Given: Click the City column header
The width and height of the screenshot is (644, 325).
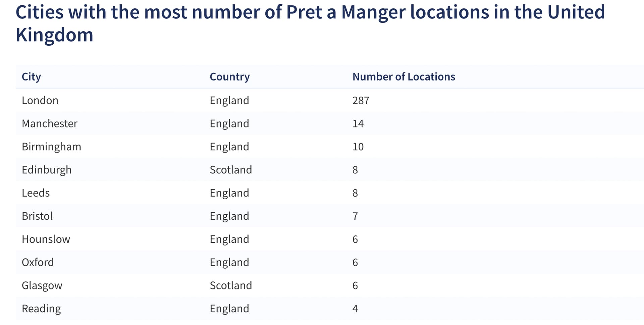Looking at the screenshot, I should point(31,77).
